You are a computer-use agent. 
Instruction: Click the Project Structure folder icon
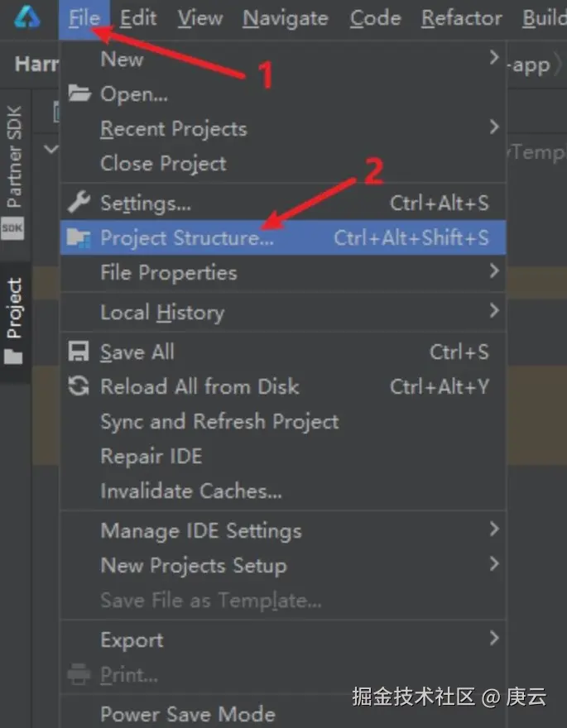coord(79,238)
